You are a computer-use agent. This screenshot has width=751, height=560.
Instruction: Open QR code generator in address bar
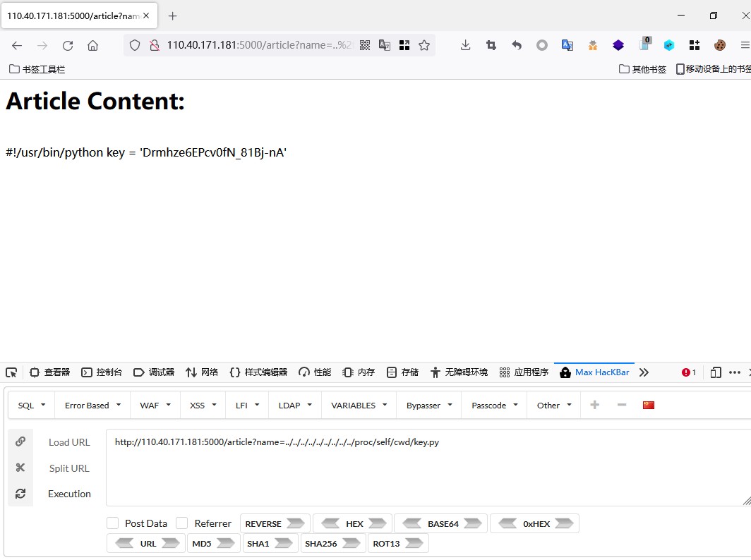pyautogui.click(x=365, y=45)
